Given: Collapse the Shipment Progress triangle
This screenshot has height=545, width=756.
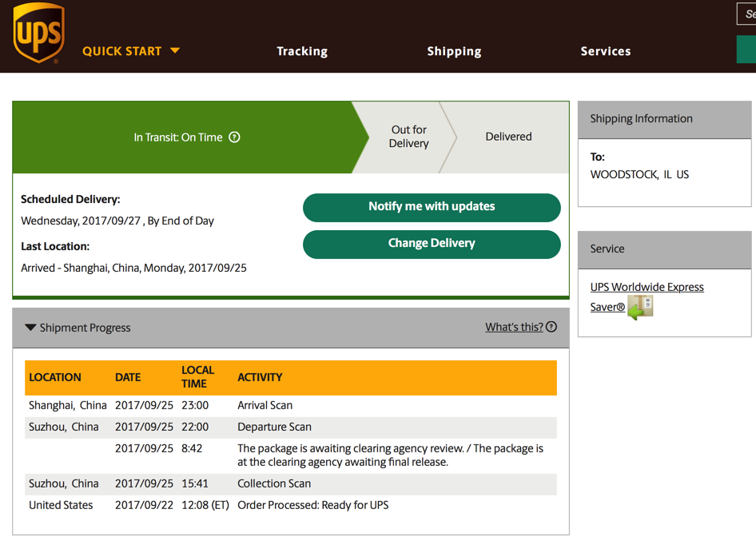Looking at the screenshot, I should click(x=30, y=328).
